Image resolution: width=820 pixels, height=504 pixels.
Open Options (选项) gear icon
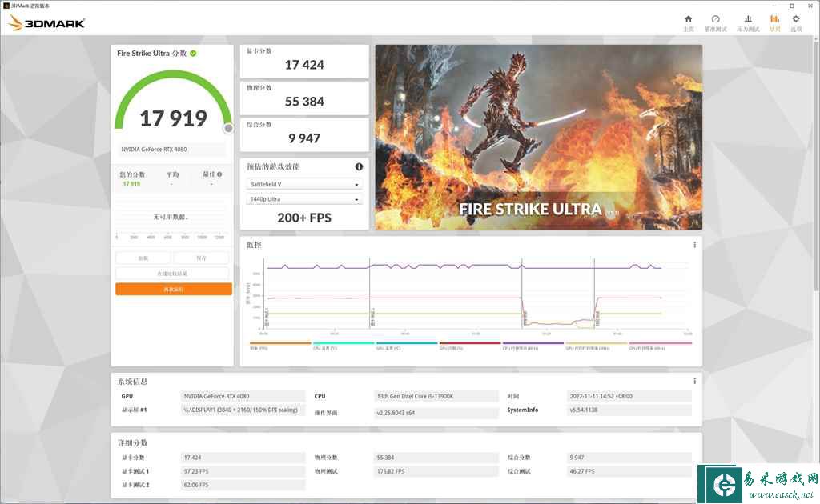[796, 19]
